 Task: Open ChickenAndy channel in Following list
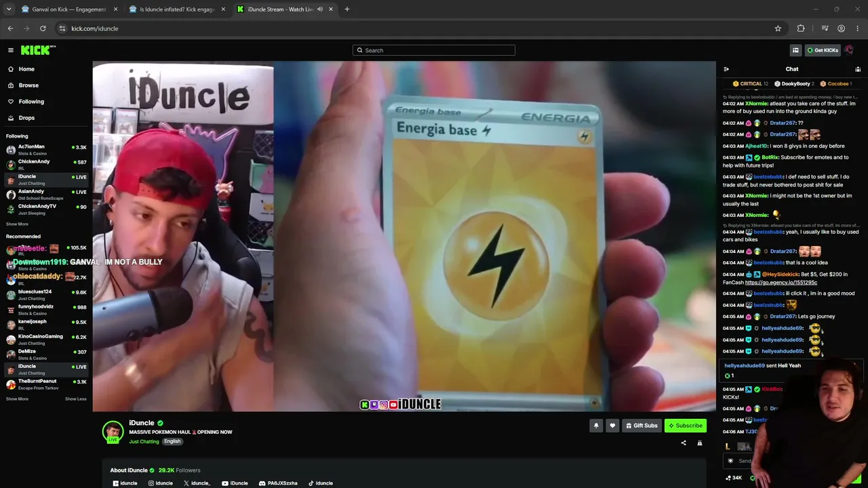[x=46, y=165]
